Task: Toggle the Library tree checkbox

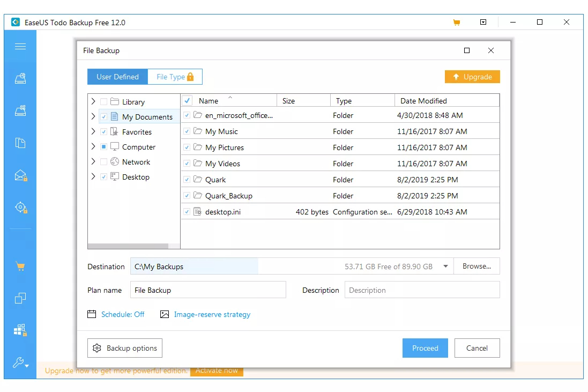Action: (x=104, y=102)
